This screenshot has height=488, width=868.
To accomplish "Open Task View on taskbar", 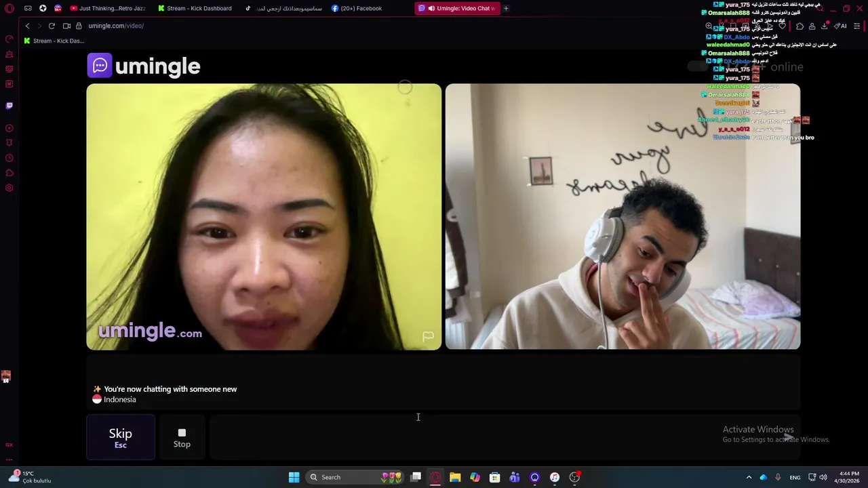I will tap(416, 477).
